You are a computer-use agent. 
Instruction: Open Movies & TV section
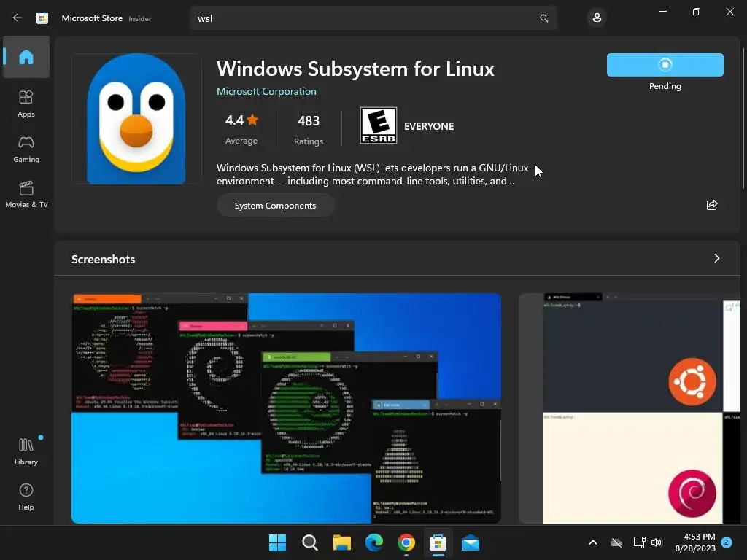tap(26, 194)
